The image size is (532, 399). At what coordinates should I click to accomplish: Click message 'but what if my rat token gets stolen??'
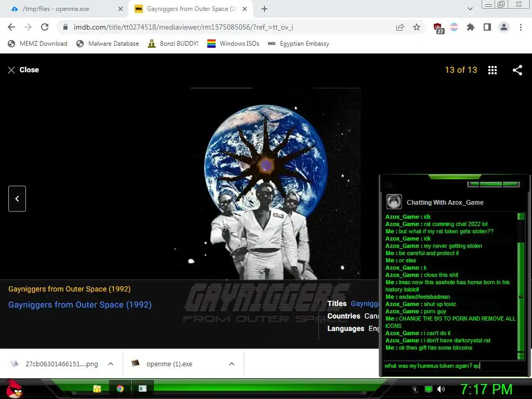(446, 231)
